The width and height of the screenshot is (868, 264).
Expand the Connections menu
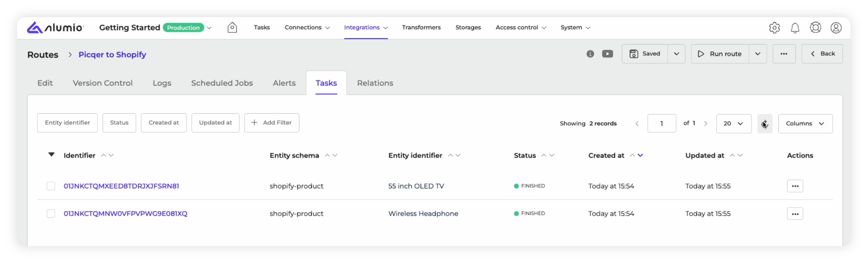click(x=307, y=28)
